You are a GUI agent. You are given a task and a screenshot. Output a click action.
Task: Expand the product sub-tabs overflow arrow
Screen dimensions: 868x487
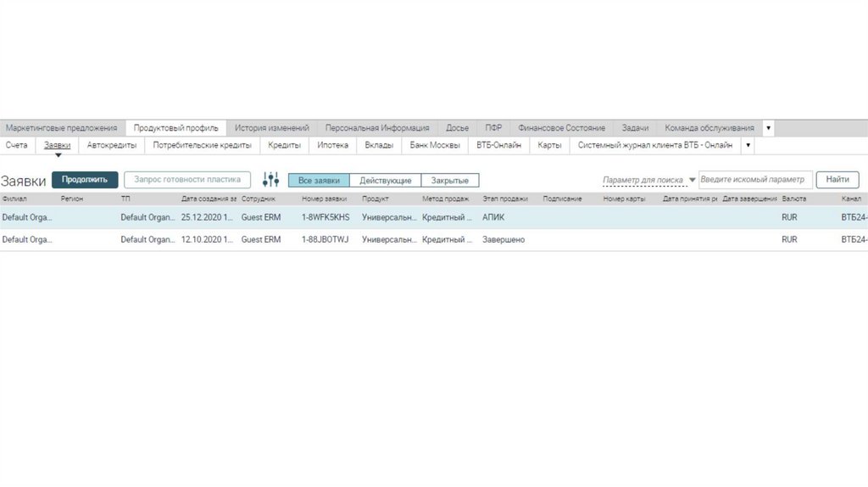(x=748, y=145)
